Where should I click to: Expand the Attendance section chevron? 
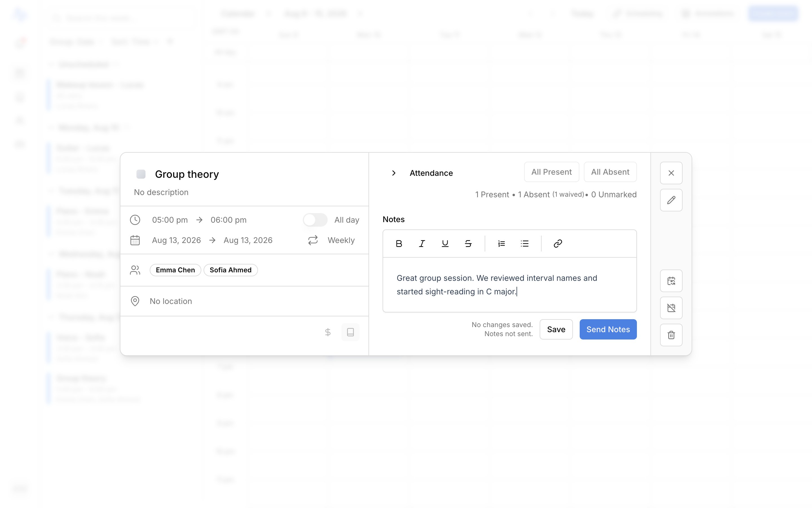(x=394, y=173)
